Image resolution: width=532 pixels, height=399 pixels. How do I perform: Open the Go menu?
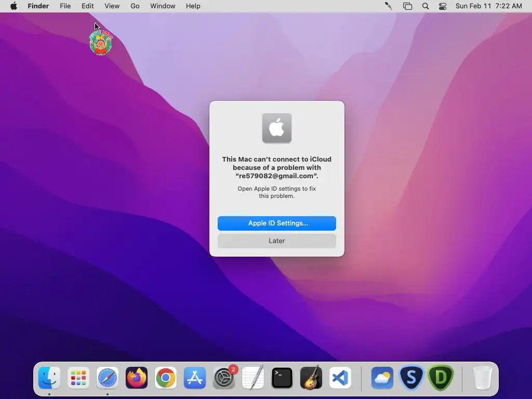[135, 6]
